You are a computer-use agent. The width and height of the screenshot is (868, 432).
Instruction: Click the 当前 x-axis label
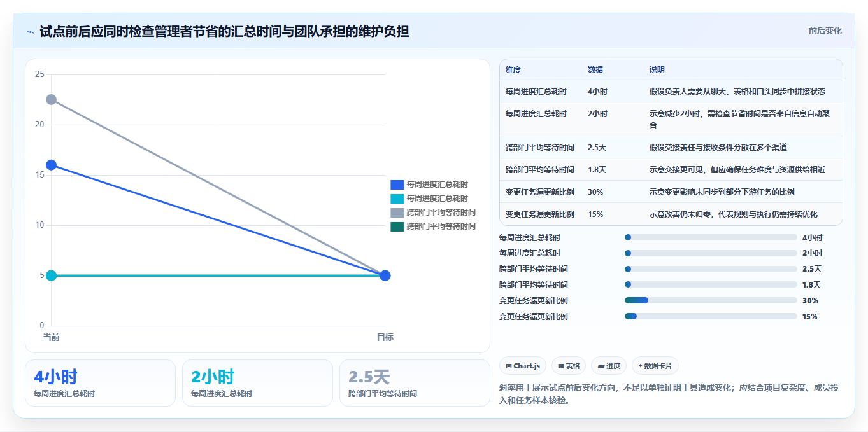click(x=51, y=337)
